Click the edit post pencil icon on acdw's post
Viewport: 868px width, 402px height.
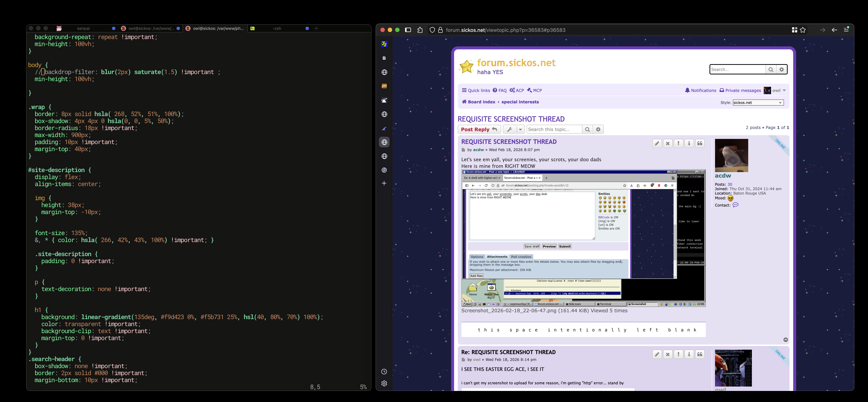click(x=657, y=144)
